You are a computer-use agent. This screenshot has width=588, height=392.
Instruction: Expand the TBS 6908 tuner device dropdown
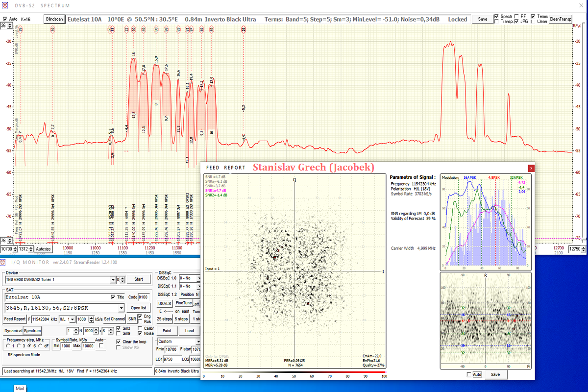point(114,279)
